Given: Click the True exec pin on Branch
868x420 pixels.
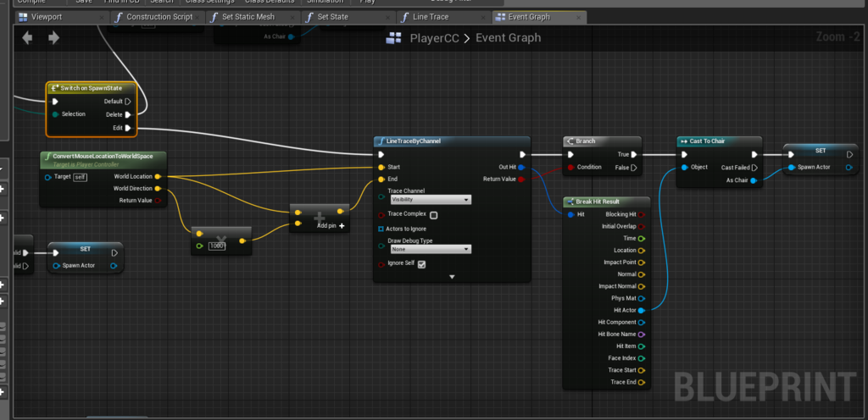Looking at the screenshot, I should coord(634,155).
